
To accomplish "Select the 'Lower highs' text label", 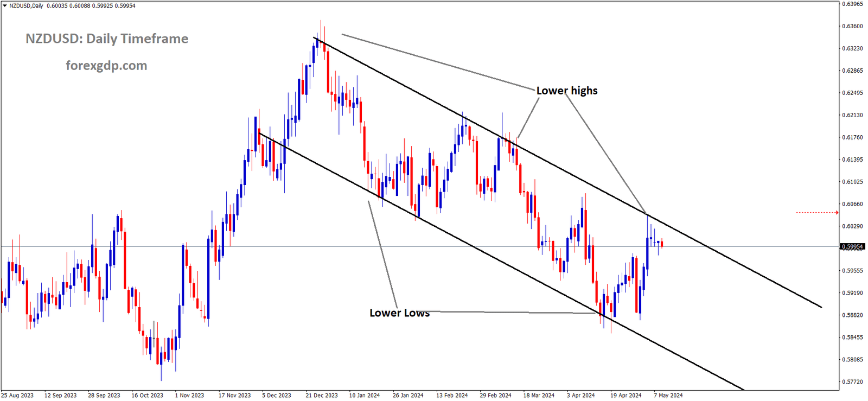I will coord(567,91).
